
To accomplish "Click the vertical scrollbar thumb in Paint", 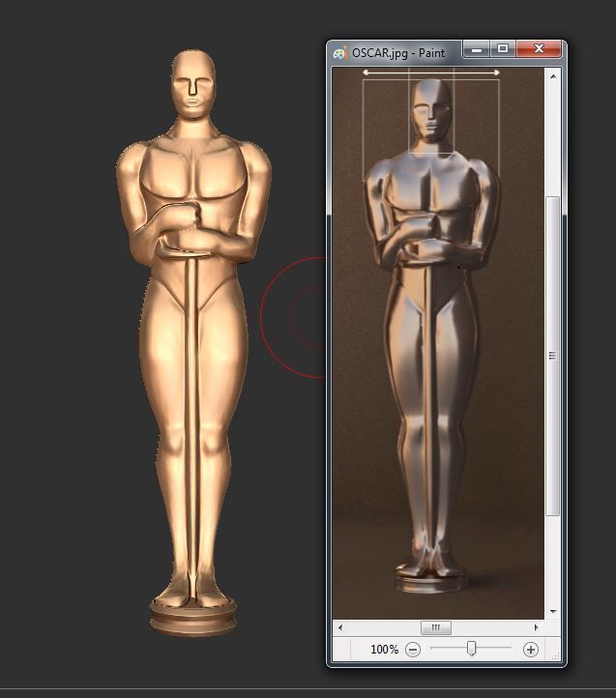I will pyautogui.click(x=553, y=356).
